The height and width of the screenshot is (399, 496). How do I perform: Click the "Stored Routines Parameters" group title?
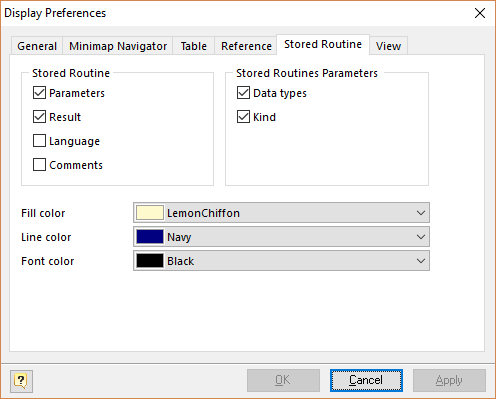coord(307,73)
